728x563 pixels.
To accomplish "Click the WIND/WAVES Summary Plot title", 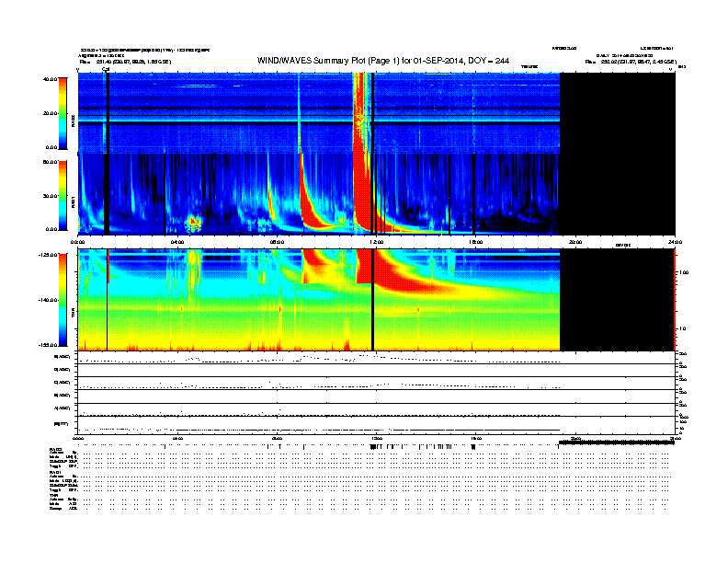I will [383, 61].
